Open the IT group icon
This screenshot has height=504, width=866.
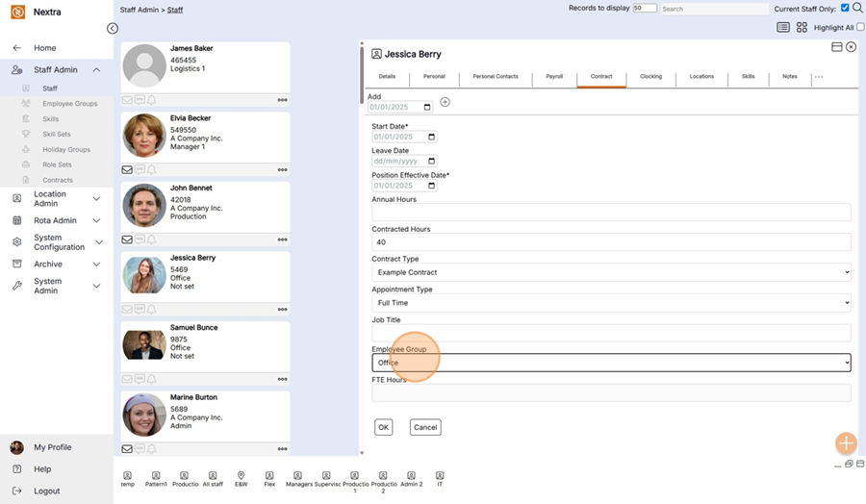tap(440, 475)
